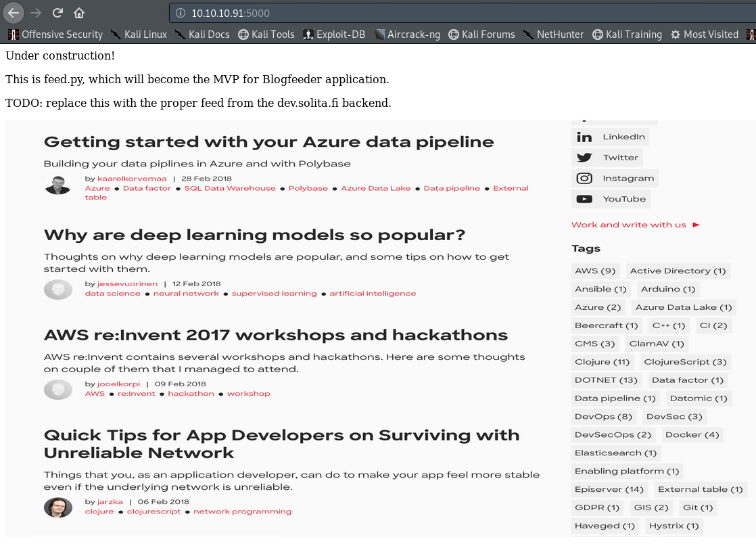The height and width of the screenshot is (548, 756).
Task: Visit author jooelkorpi's profile link
Action: coord(118,384)
